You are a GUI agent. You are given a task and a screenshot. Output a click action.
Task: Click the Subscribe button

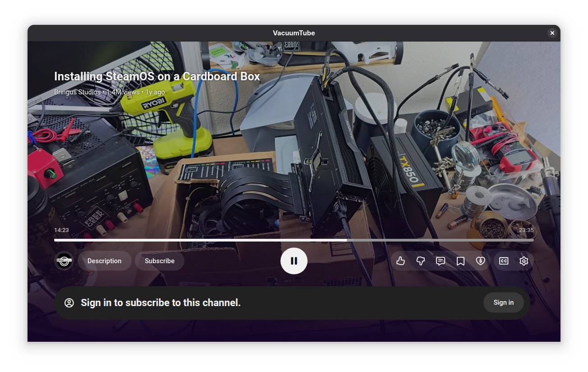coord(160,261)
